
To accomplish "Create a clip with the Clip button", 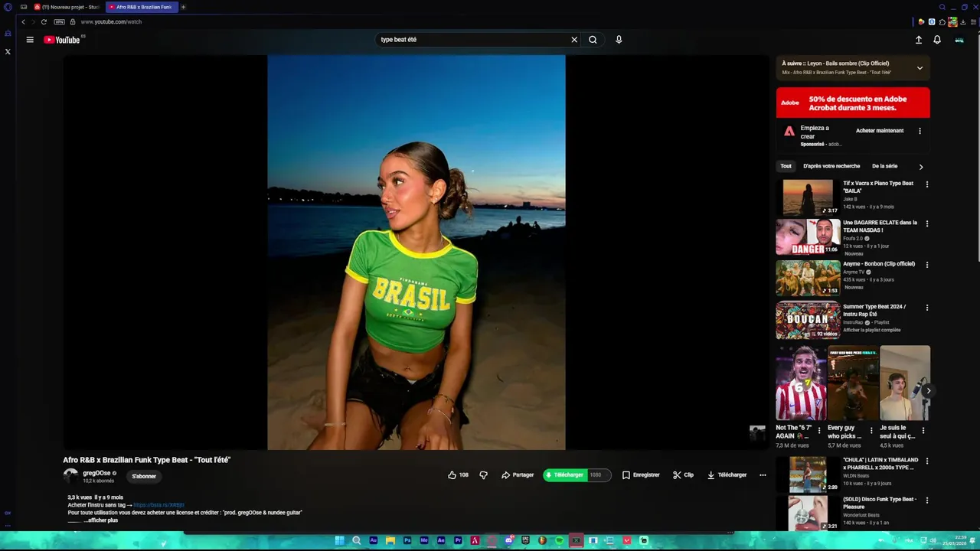I will click(683, 475).
